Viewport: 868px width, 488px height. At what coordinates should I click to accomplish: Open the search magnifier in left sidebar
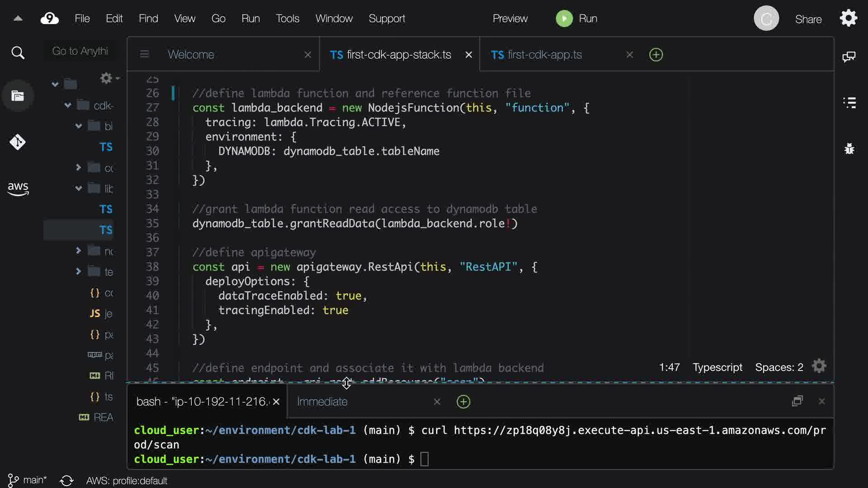[18, 53]
